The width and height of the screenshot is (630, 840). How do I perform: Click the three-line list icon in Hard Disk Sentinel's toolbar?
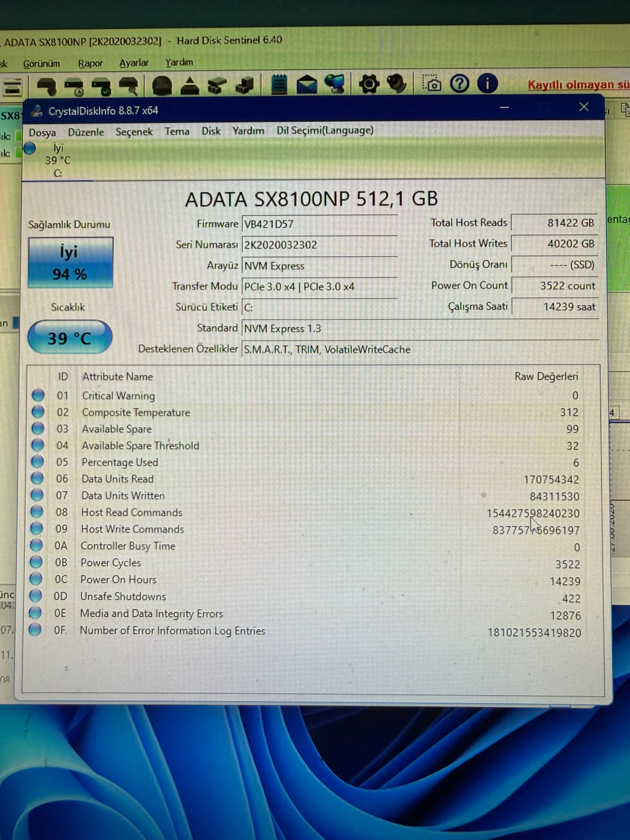[12, 87]
